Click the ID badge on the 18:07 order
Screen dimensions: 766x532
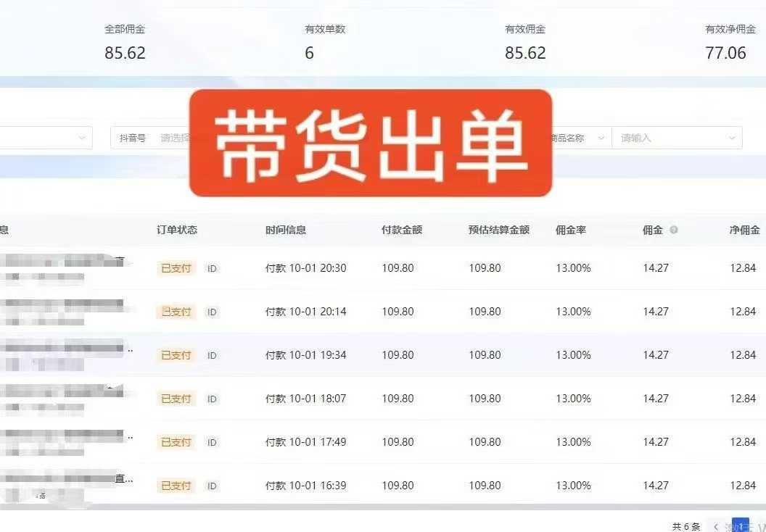coord(212,399)
